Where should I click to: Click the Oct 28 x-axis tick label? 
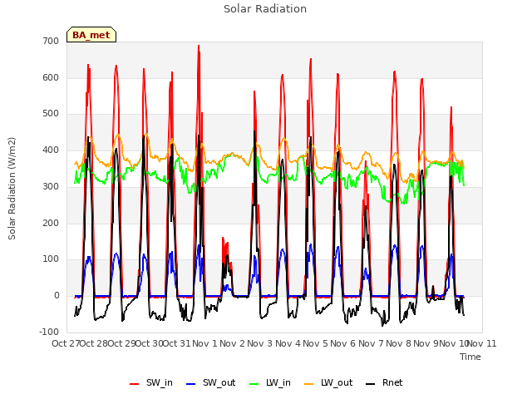94,343
